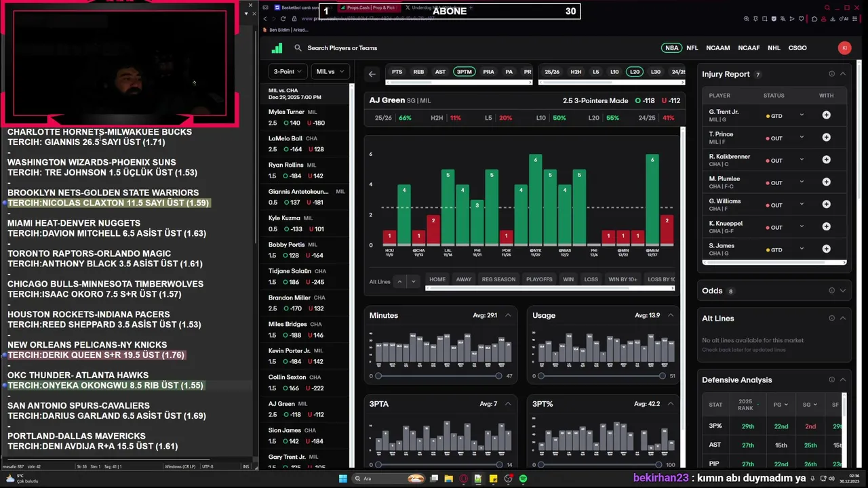The image size is (868, 488).
Task: Collapse the Minutes chart
Action: pyautogui.click(x=508, y=315)
